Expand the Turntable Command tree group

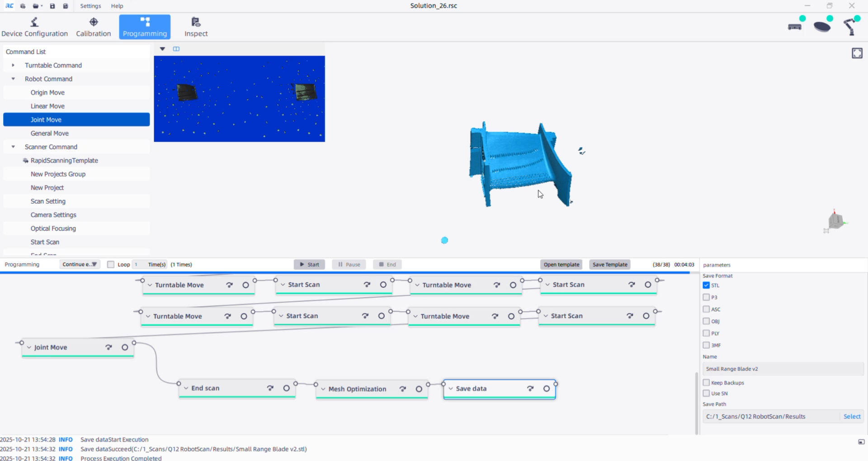(x=13, y=65)
